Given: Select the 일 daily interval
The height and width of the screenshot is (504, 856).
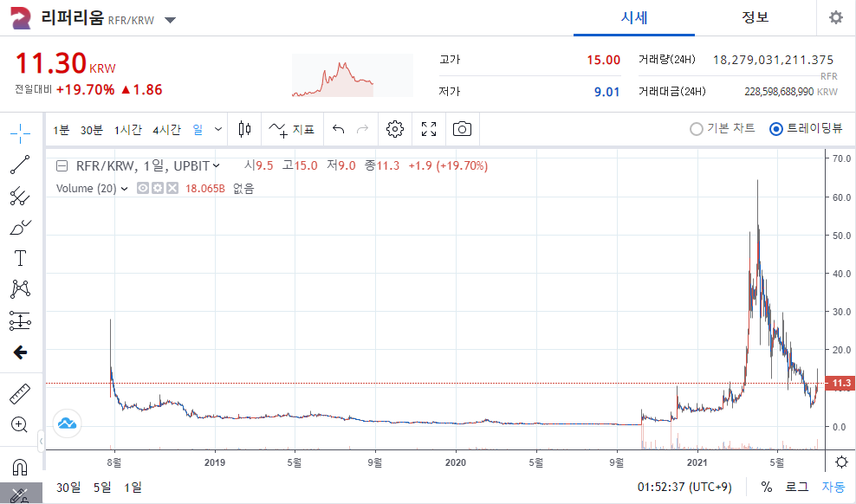Looking at the screenshot, I should pyautogui.click(x=197, y=129).
